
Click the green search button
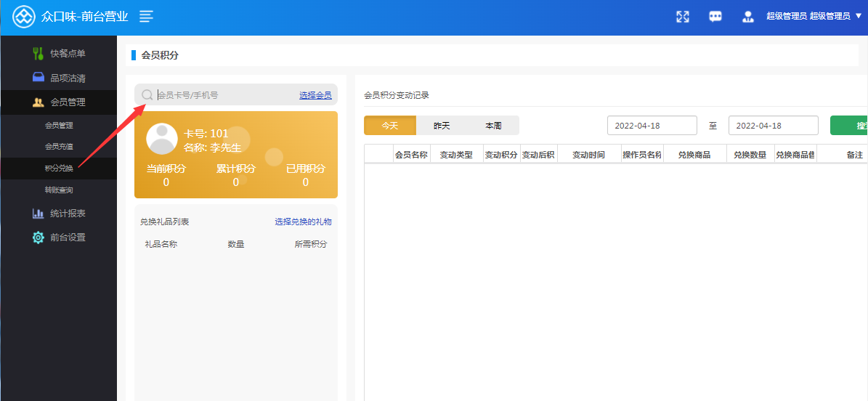(x=850, y=126)
